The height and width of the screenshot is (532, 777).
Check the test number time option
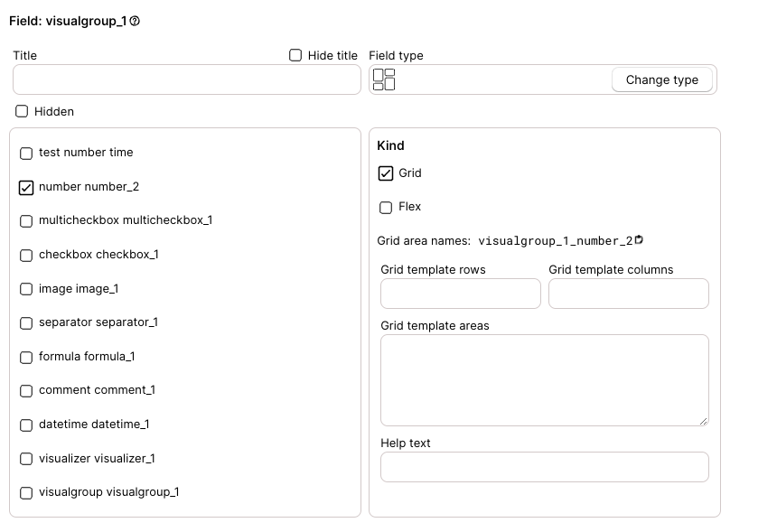(26, 153)
